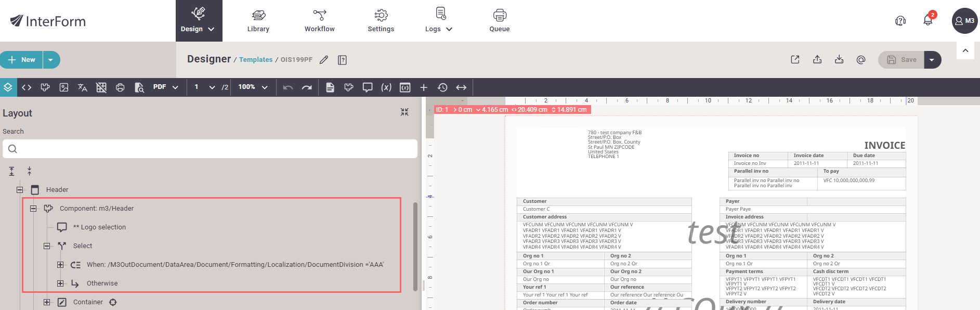Click the undo arrow in the toolbar
The image size is (980, 310).
pos(288,87)
